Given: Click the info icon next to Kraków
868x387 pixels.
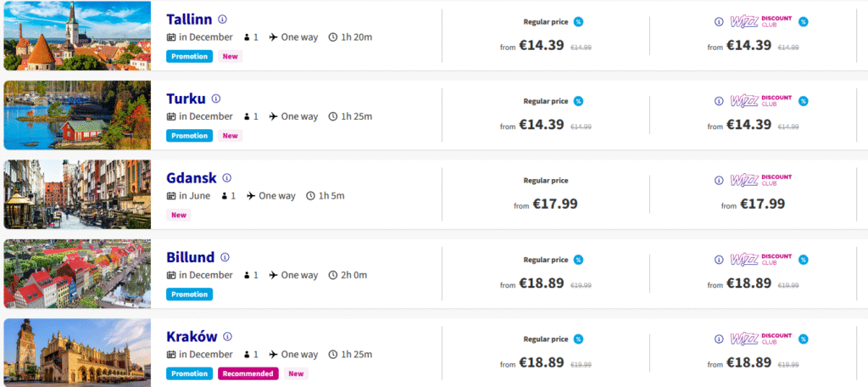Looking at the screenshot, I should click(227, 337).
